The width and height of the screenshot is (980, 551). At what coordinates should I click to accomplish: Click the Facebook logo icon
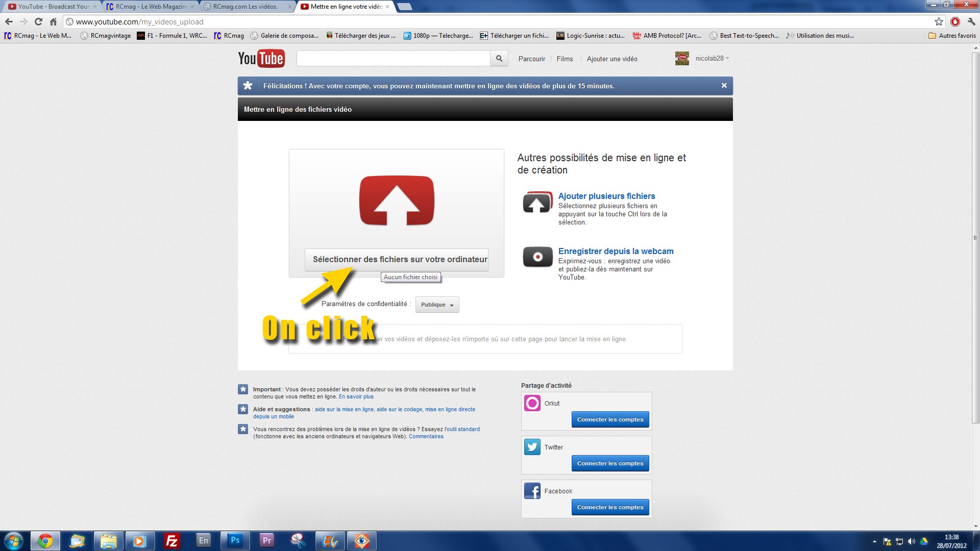point(532,491)
